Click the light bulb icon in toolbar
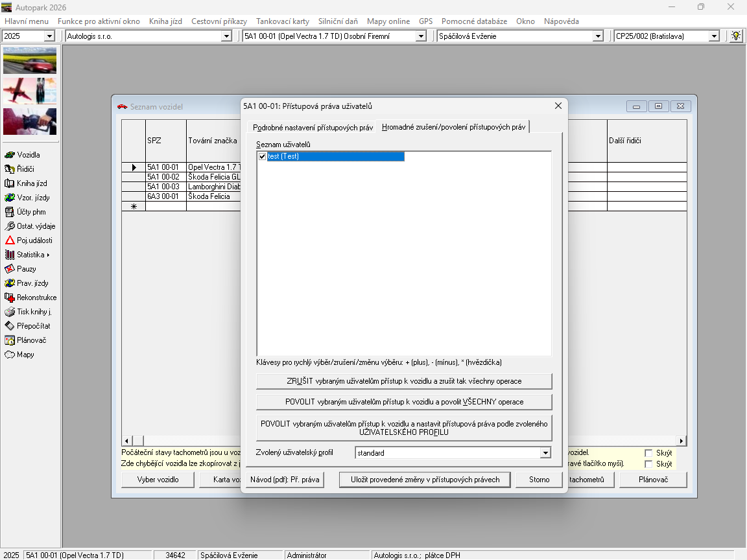Image resolution: width=747 pixels, height=560 pixels. pyautogui.click(x=735, y=36)
